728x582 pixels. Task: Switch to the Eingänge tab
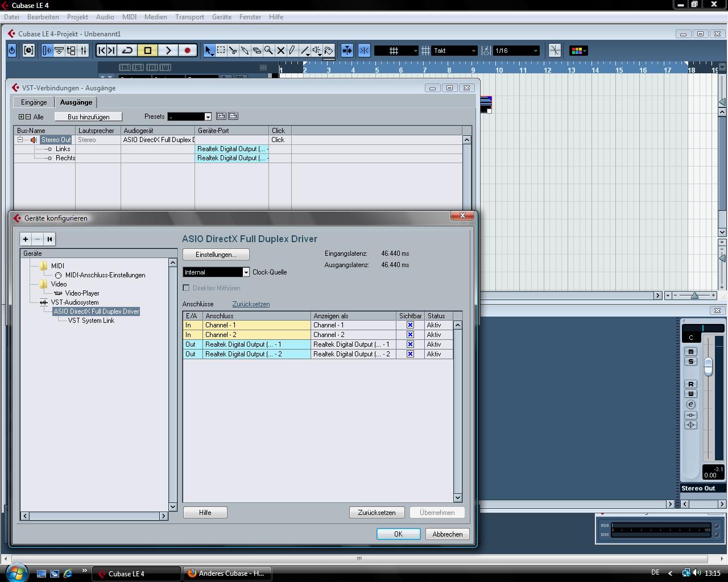(x=34, y=102)
